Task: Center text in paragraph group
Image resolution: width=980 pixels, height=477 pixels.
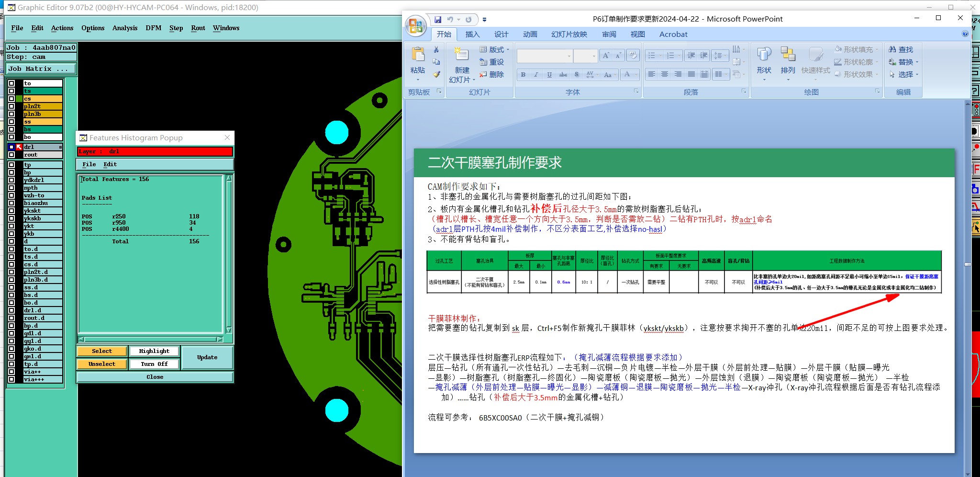Action: click(665, 74)
